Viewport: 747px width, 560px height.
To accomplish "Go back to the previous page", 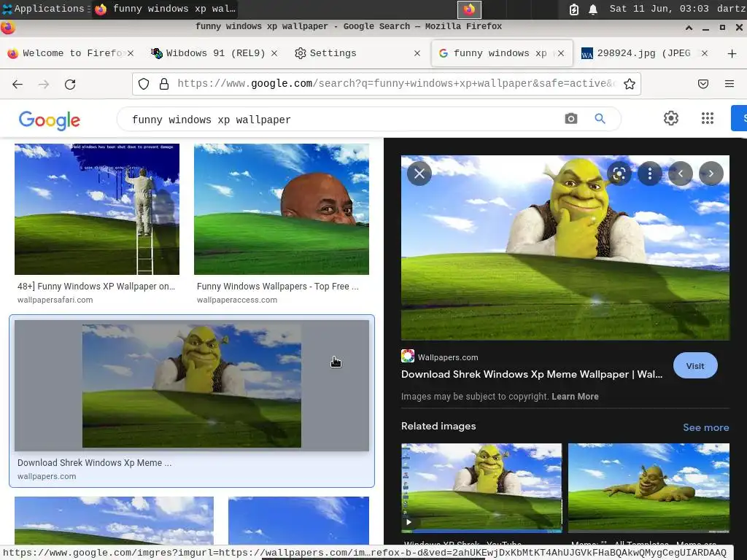I will click(x=18, y=85).
